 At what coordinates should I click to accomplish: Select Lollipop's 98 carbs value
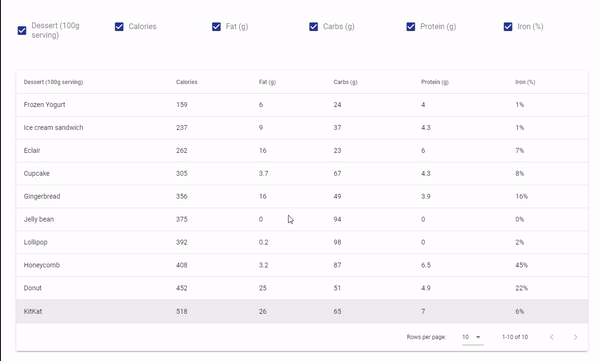coord(337,242)
